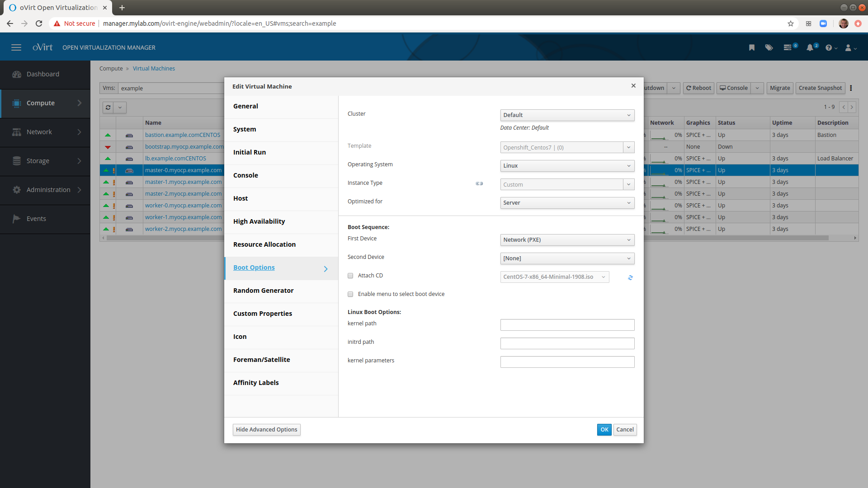Click Dashboard in the sidebar

click(45, 75)
